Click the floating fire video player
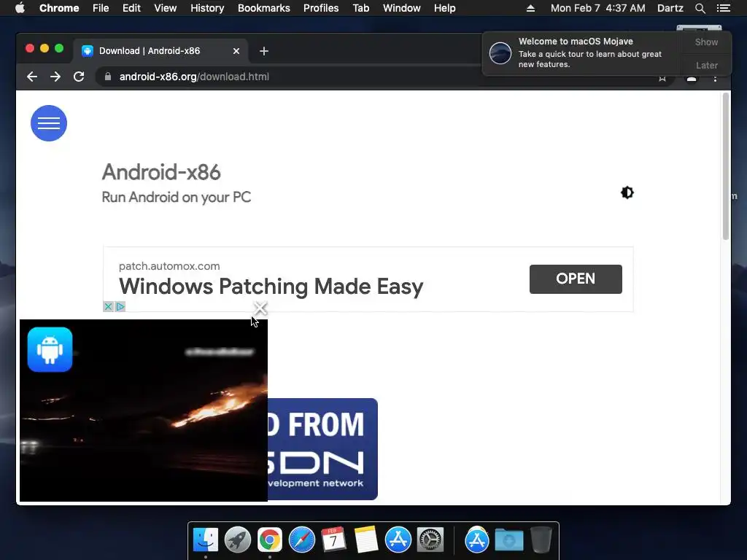The height and width of the screenshot is (560, 747). 144,411
